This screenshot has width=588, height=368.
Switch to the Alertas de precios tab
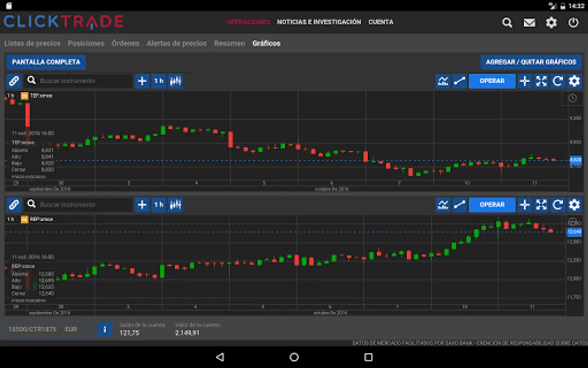tap(177, 43)
